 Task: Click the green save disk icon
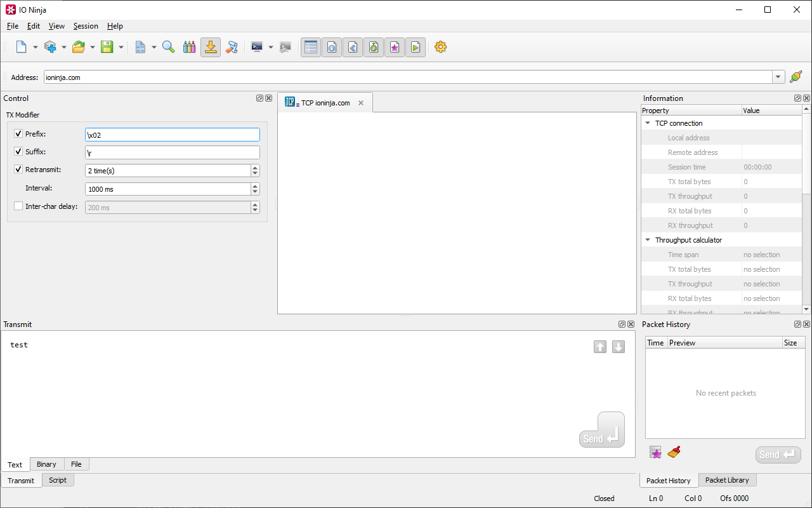(x=107, y=47)
